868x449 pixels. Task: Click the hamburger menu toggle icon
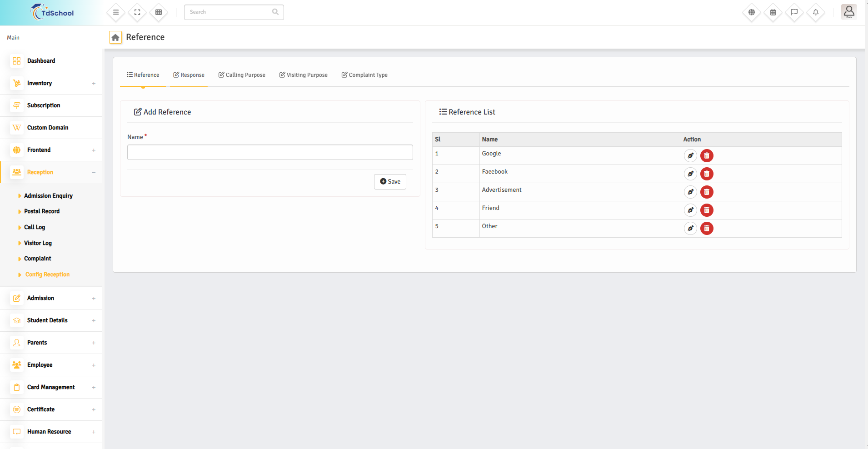[116, 12]
